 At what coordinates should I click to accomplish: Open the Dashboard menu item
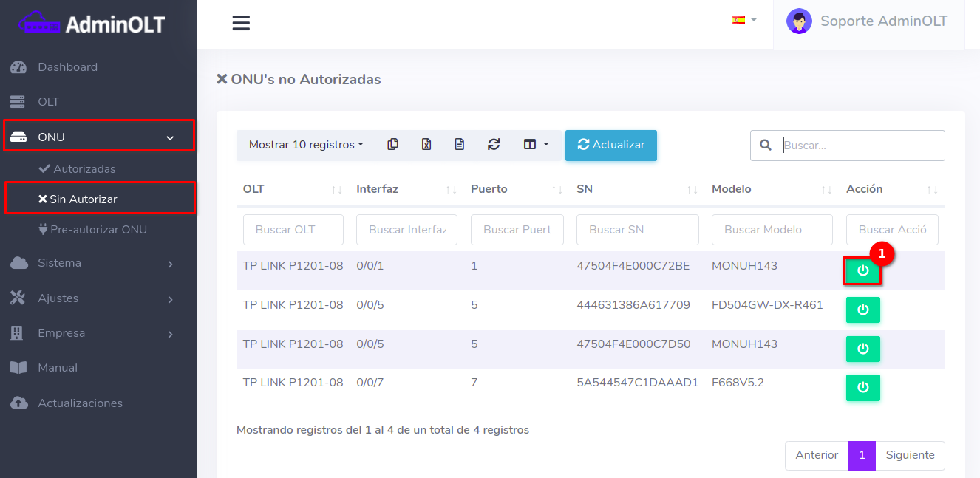[x=67, y=67]
